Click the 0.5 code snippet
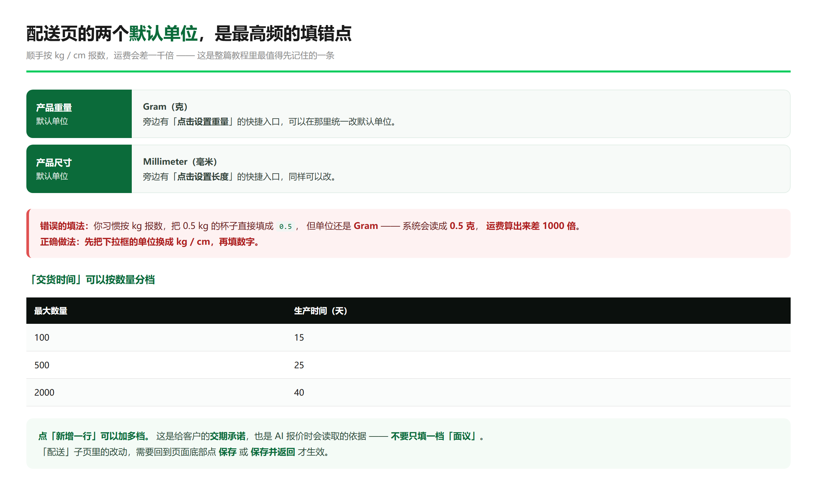Screen dimensions: 817x504 coord(285,227)
